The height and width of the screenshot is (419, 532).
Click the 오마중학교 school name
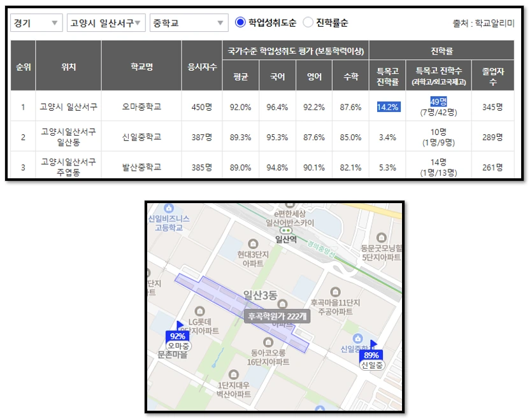(141, 107)
